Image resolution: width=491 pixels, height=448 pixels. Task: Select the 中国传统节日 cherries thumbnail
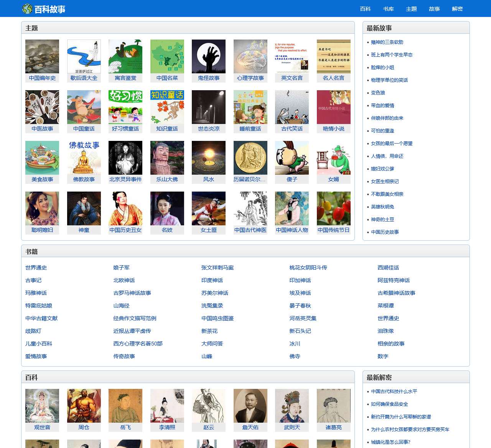tap(334, 208)
